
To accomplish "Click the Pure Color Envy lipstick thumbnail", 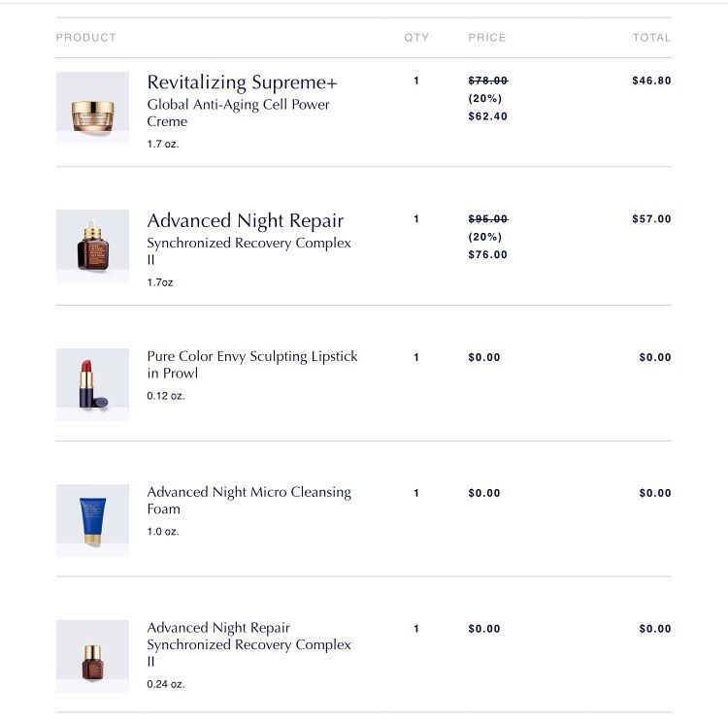I will [x=92, y=384].
